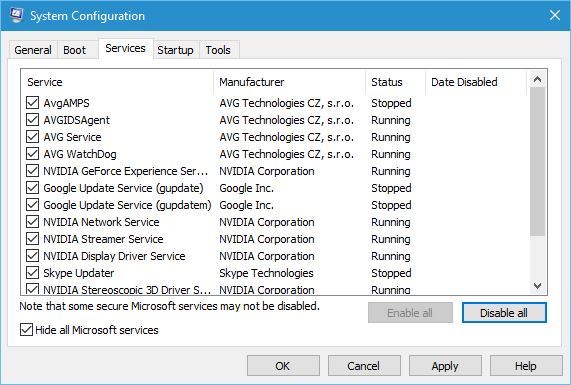This screenshot has height=385, width=571.
Task: Click the vertical scrollbar thumb of services list
Action: tap(537, 162)
